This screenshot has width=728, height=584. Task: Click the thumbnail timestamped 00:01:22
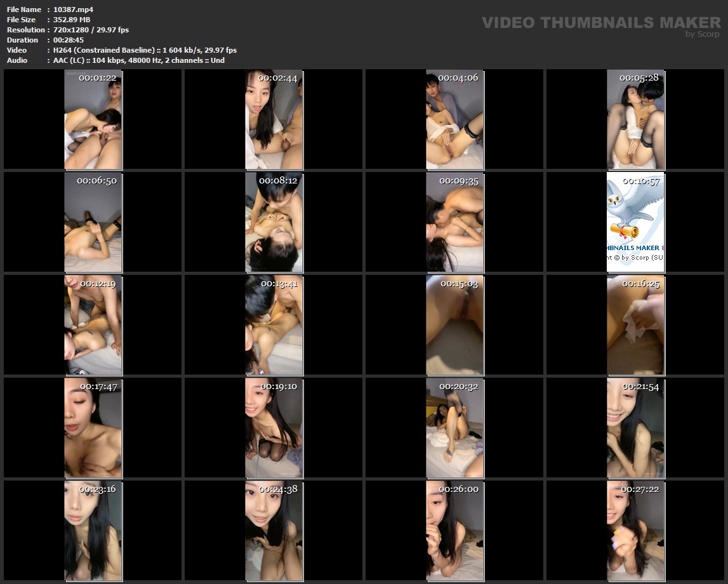click(93, 119)
